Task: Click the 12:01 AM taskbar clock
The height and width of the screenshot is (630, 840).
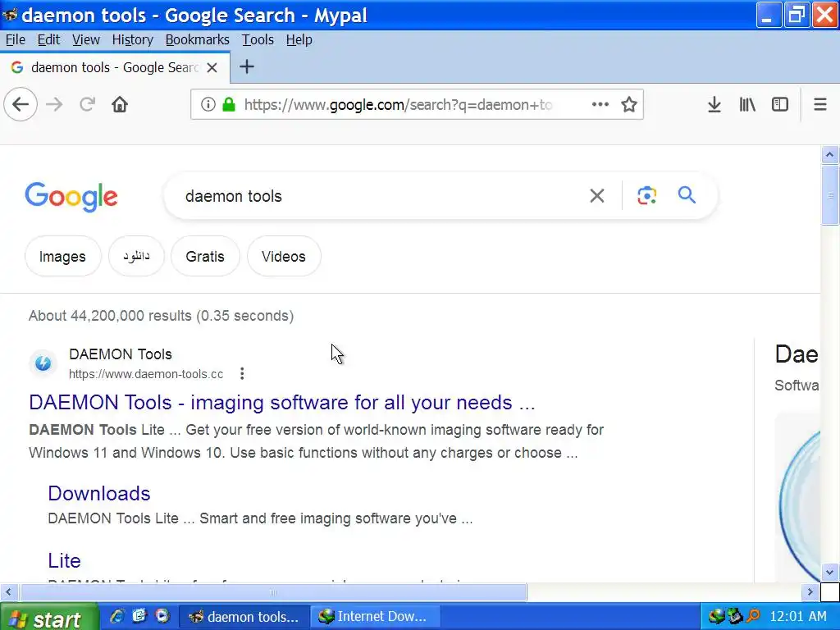Action: pos(798,617)
